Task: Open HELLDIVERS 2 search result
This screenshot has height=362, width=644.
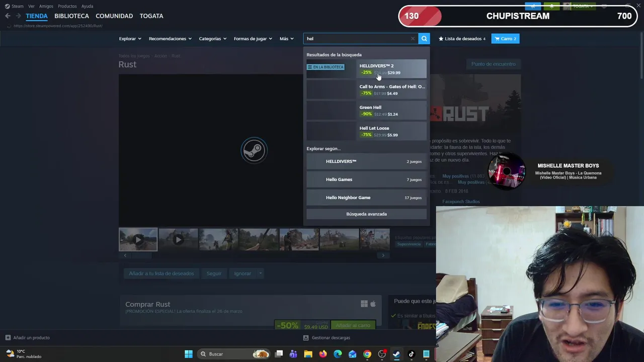Action: coord(366,69)
